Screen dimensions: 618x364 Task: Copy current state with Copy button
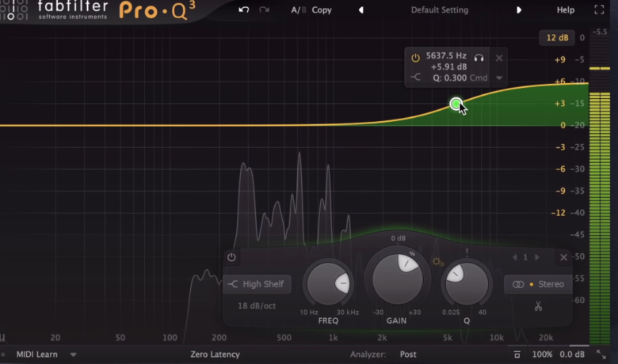(x=322, y=9)
